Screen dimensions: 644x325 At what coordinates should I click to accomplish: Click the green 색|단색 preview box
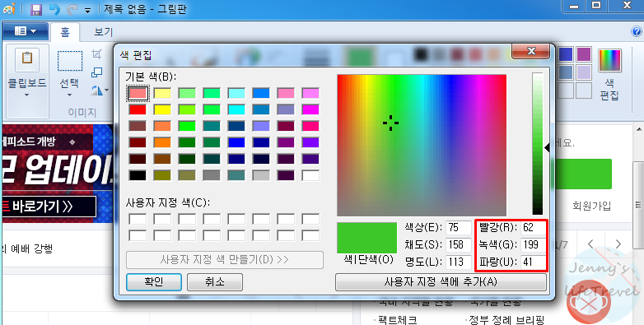pos(366,238)
